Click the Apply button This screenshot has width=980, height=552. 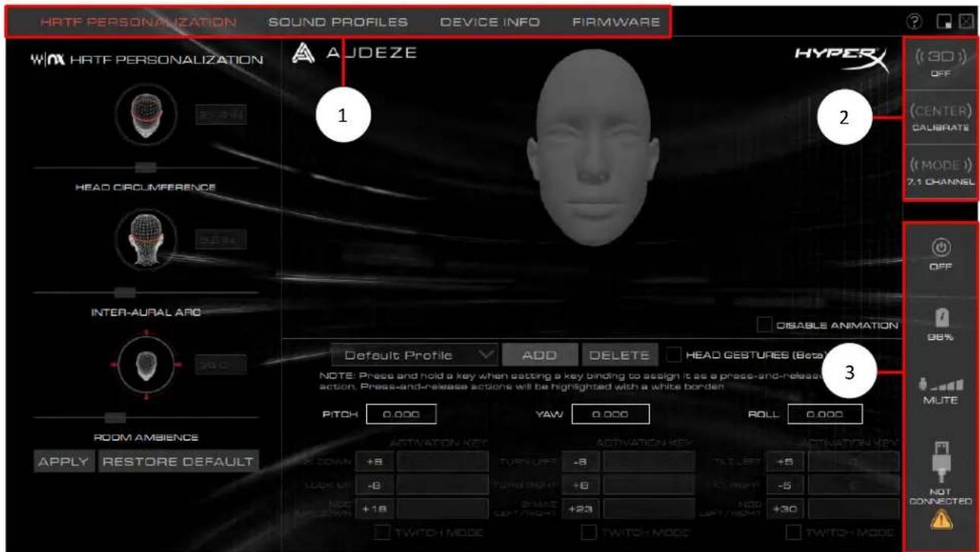pyautogui.click(x=64, y=462)
